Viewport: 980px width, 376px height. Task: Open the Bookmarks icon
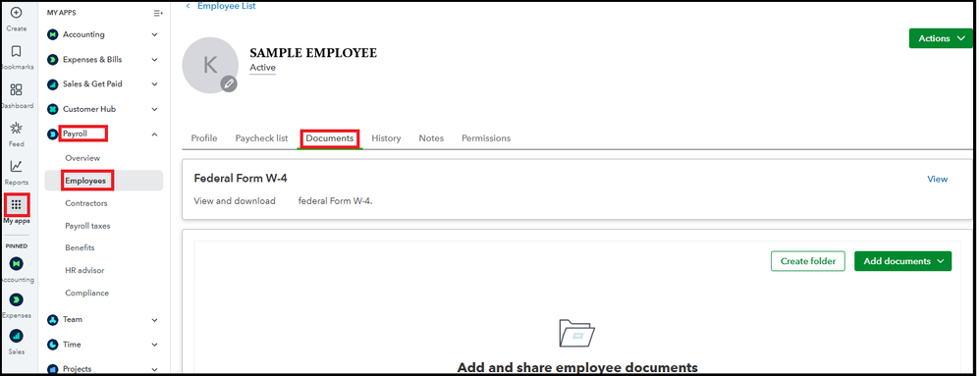coord(17,51)
